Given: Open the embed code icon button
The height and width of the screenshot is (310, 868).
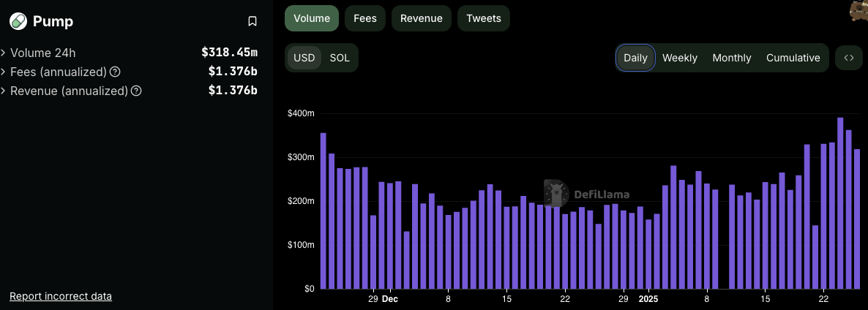Looking at the screenshot, I should click(x=849, y=58).
